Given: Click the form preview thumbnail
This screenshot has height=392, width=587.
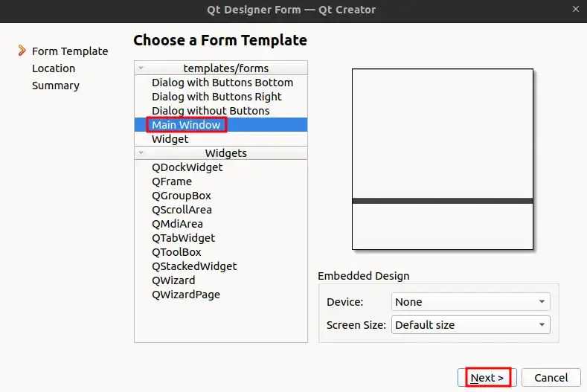Looking at the screenshot, I should [x=443, y=159].
